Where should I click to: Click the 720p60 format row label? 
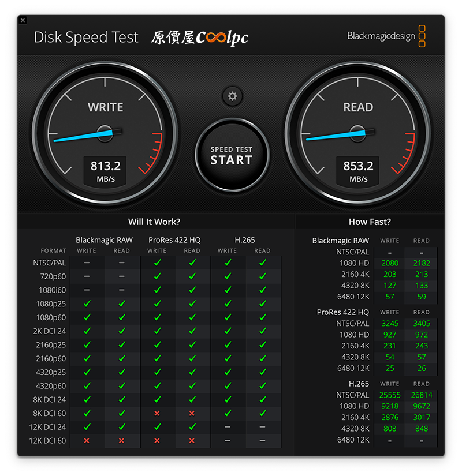(x=53, y=276)
